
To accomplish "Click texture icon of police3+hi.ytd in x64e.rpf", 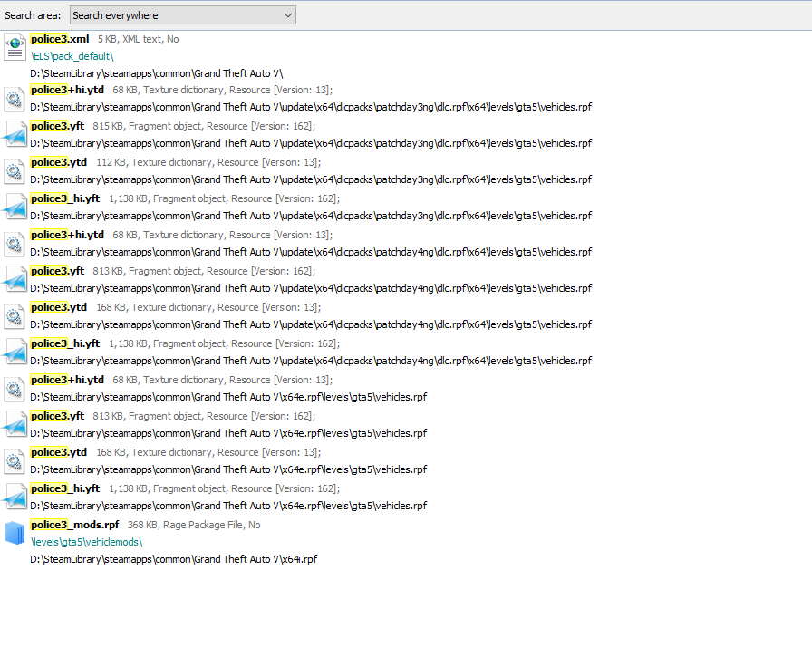I will pos(14,388).
